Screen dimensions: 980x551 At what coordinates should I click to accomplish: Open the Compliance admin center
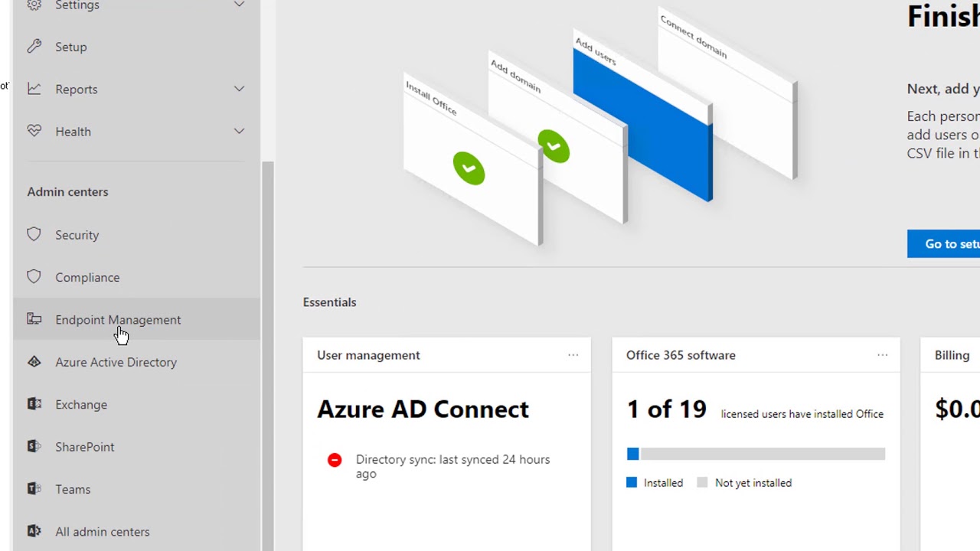click(136, 277)
